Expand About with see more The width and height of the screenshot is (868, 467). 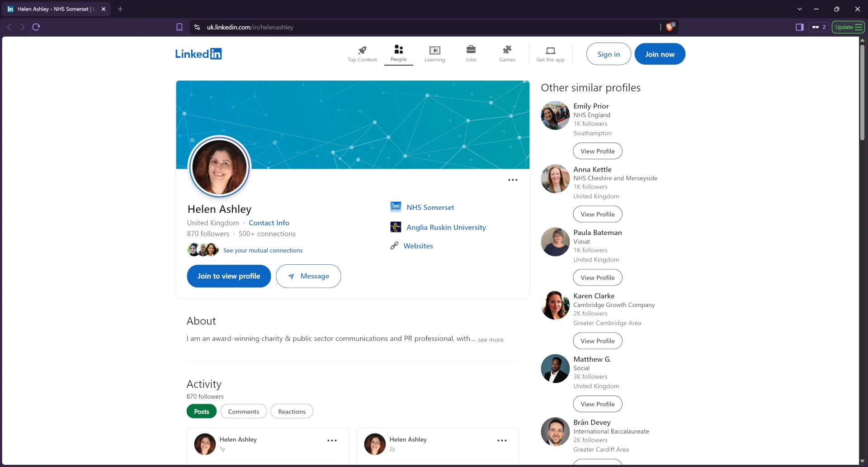[x=491, y=340]
